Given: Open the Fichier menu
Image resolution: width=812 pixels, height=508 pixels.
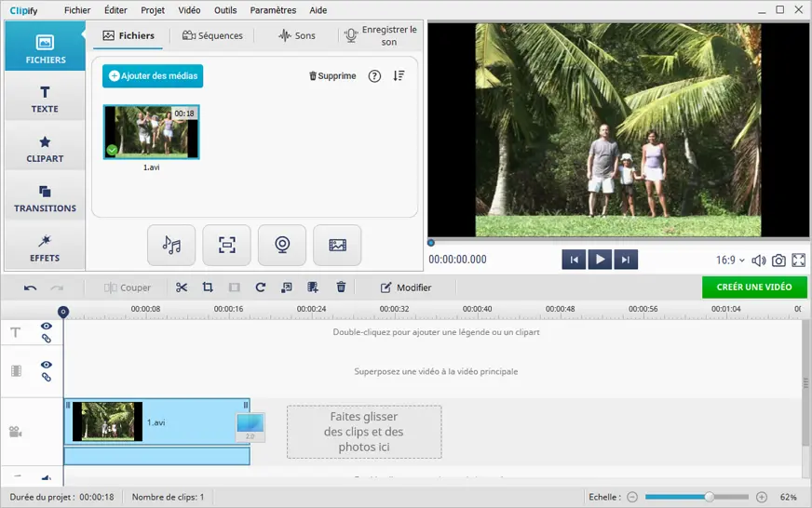Looking at the screenshot, I should pos(77,10).
